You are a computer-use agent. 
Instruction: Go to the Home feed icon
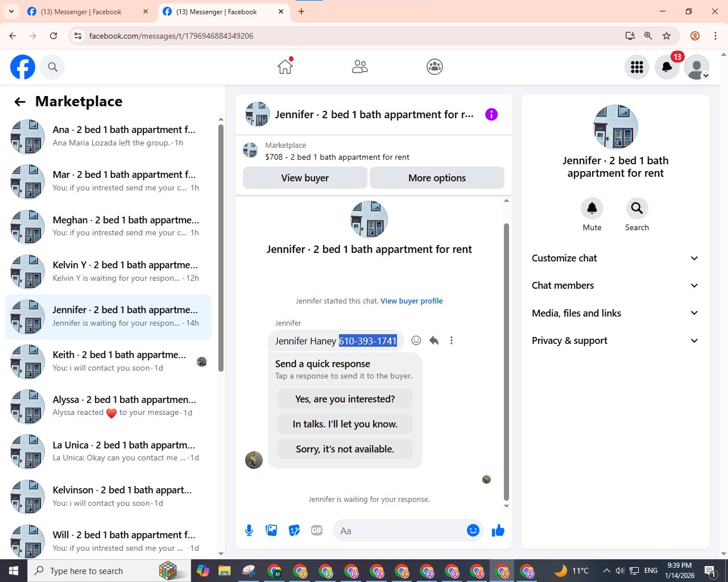point(285,66)
